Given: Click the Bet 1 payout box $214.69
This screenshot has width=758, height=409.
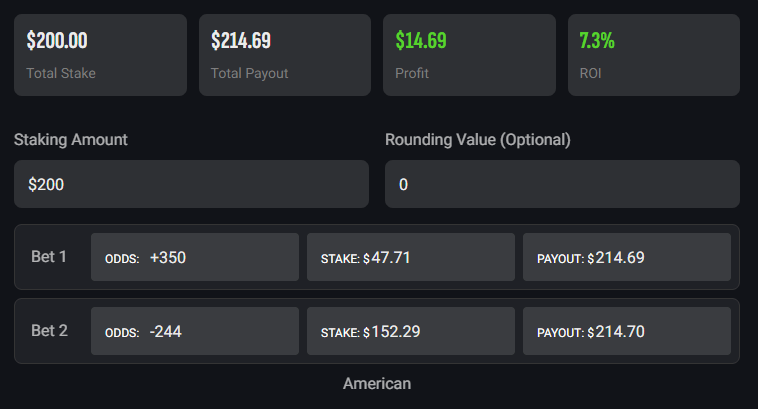Looking at the screenshot, I should tap(626, 257).
